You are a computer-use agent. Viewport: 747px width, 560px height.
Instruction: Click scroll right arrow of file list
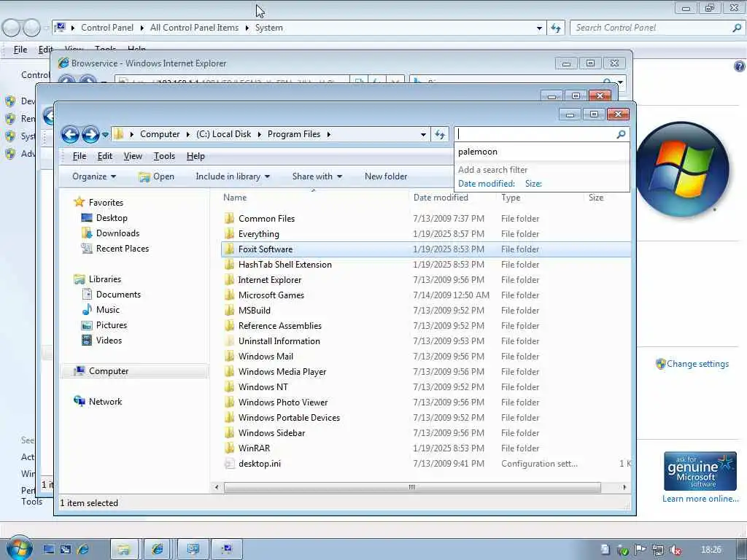point(624,487)
